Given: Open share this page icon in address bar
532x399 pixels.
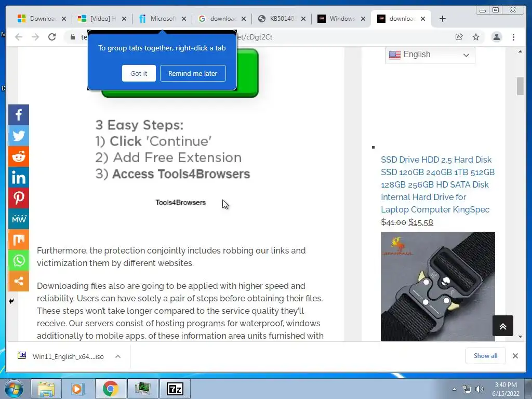Looking at the screenshot, I should coord(459,37).
